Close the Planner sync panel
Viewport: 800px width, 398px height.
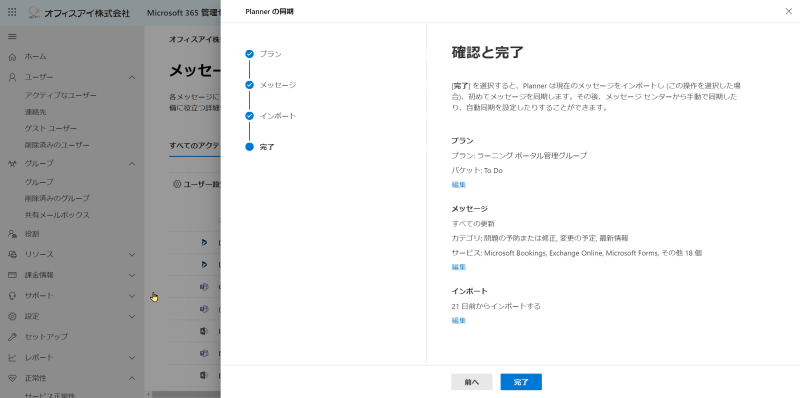(788, 11)
